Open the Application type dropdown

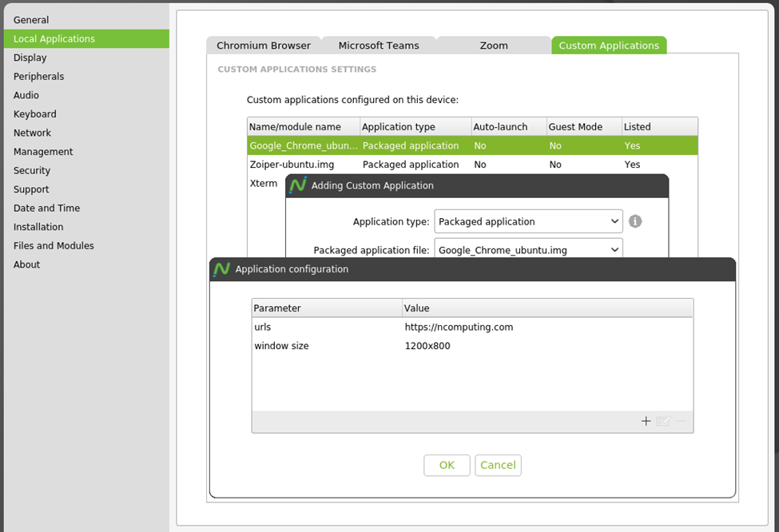point(528,221)
